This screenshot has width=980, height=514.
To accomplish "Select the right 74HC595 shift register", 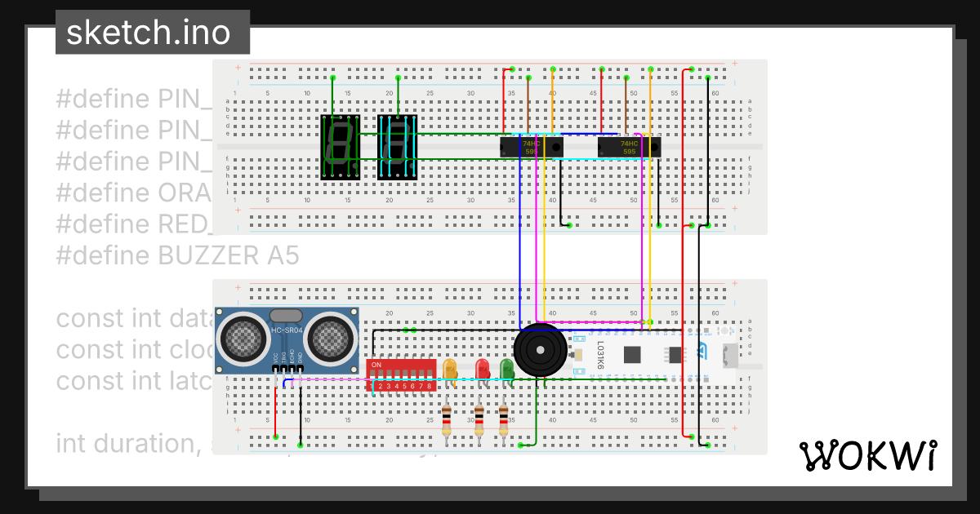I will [629, 147].
